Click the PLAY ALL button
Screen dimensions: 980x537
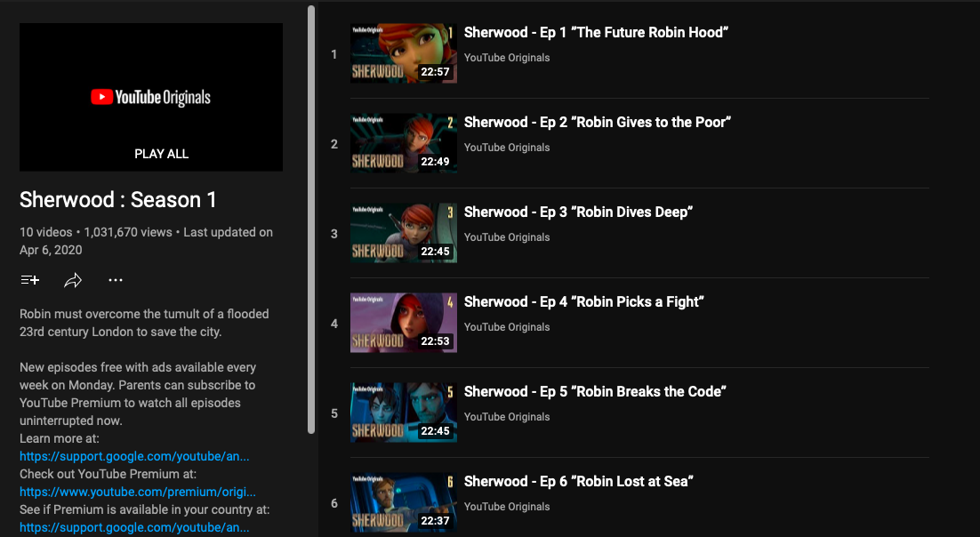[x=161, y=154]
